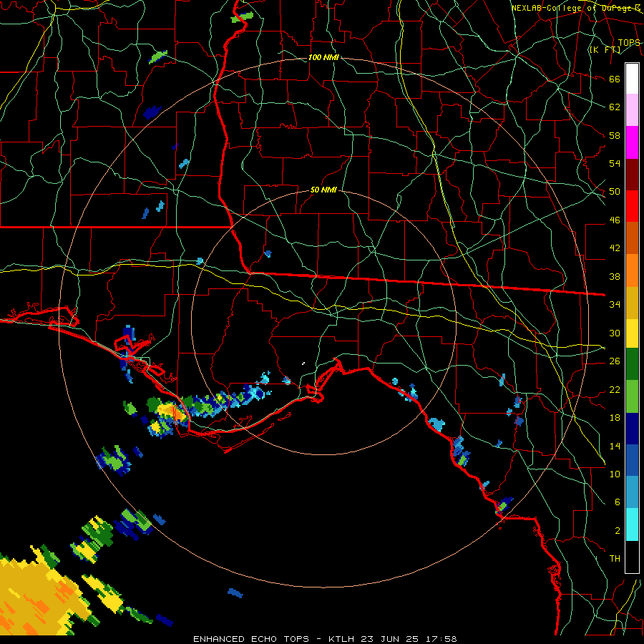Click the green echo near the top state border
The width and height of the screenshot is (644, 644).
[x=242, y=17]
